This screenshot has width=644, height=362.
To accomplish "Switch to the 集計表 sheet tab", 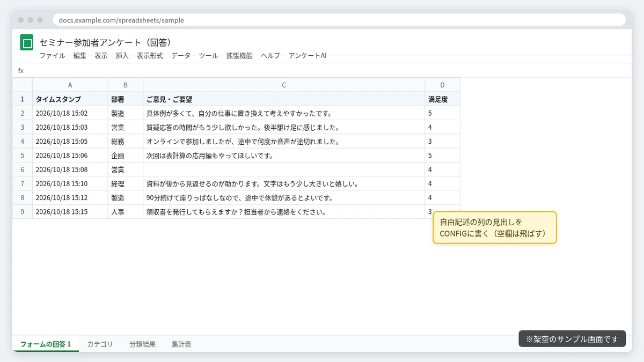I will pos(181,344).
